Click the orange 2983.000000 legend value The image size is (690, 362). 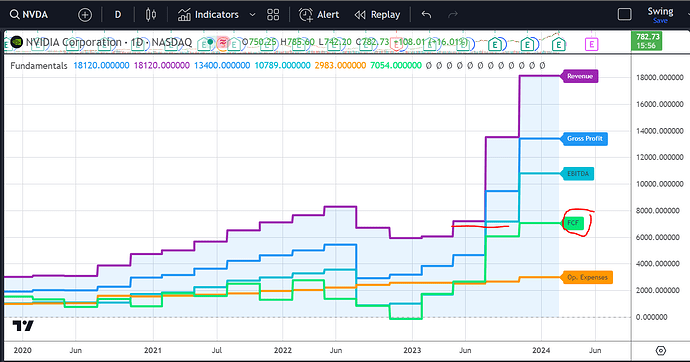click(340, 66)
